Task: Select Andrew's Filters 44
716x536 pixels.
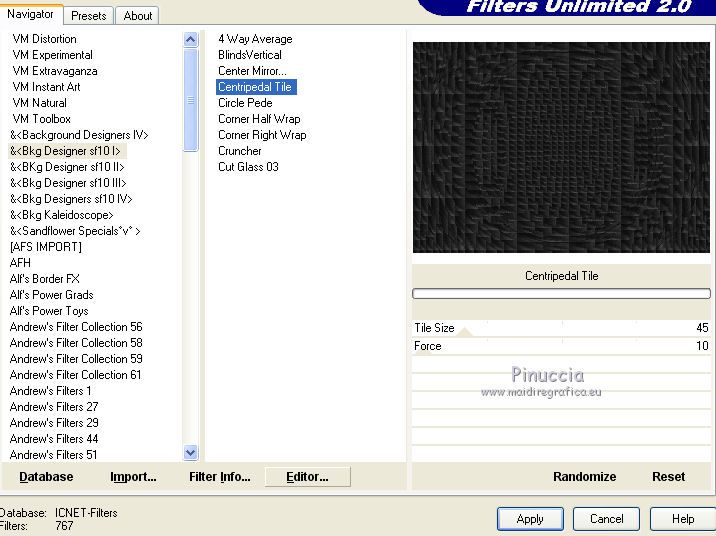Action: 54,439
